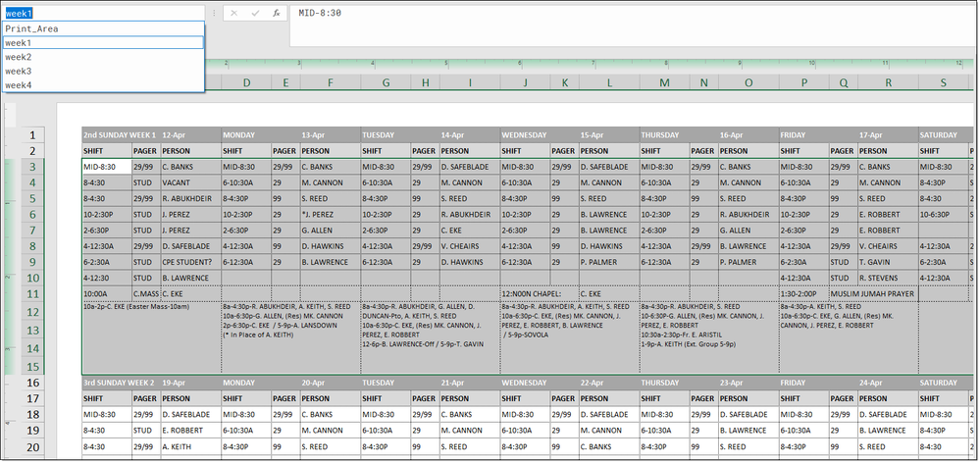Choose week3 from the Name Box list
This screenshot has width=980, height=463.
pos(103,72)
